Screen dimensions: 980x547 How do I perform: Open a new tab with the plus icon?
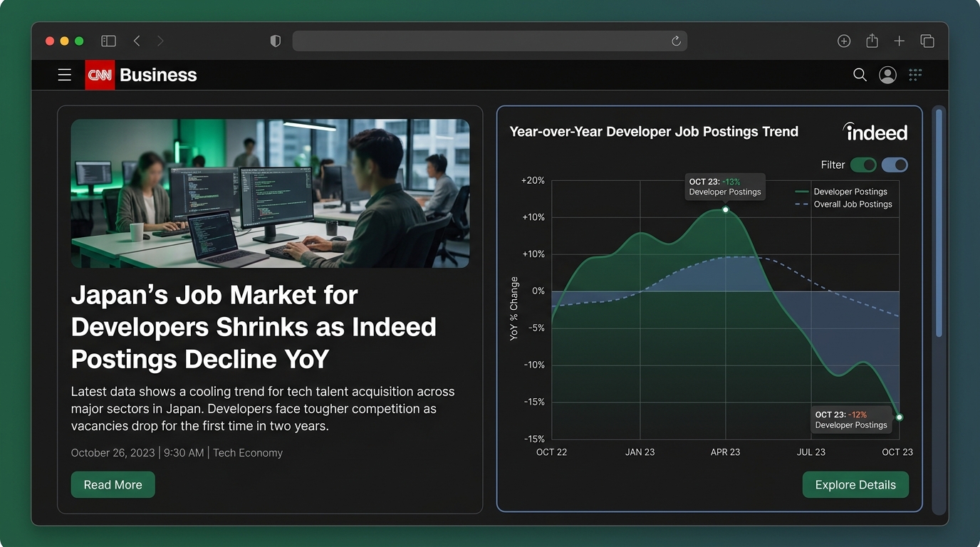[900, 41]
